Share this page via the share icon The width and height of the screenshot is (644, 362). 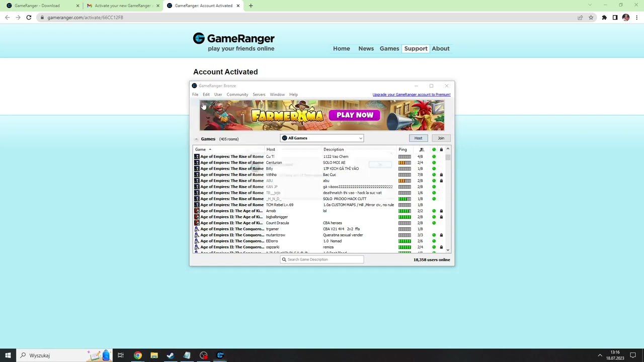[580, 18]
